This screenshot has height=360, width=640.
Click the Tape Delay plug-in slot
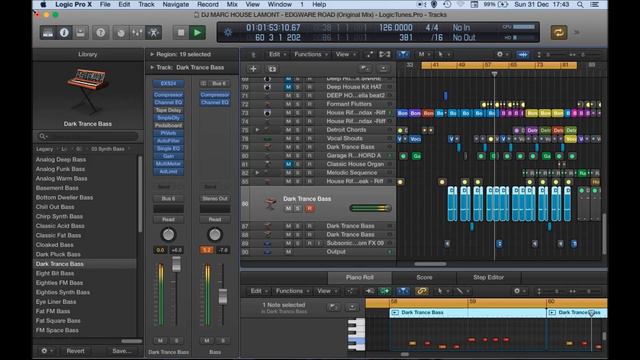(x=168, y=110)
